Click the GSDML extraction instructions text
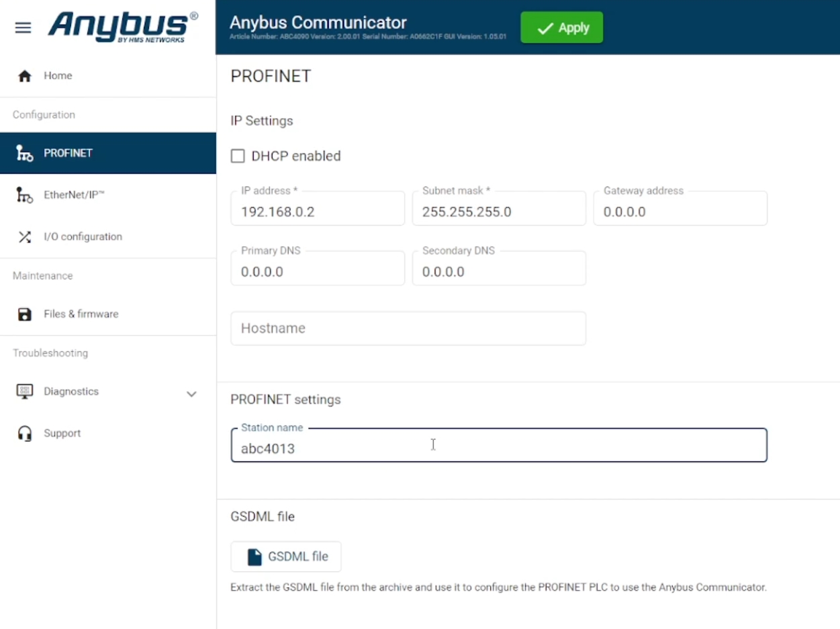Image resolution: width=840 pixels, height=629 pixels. [498, 587]
